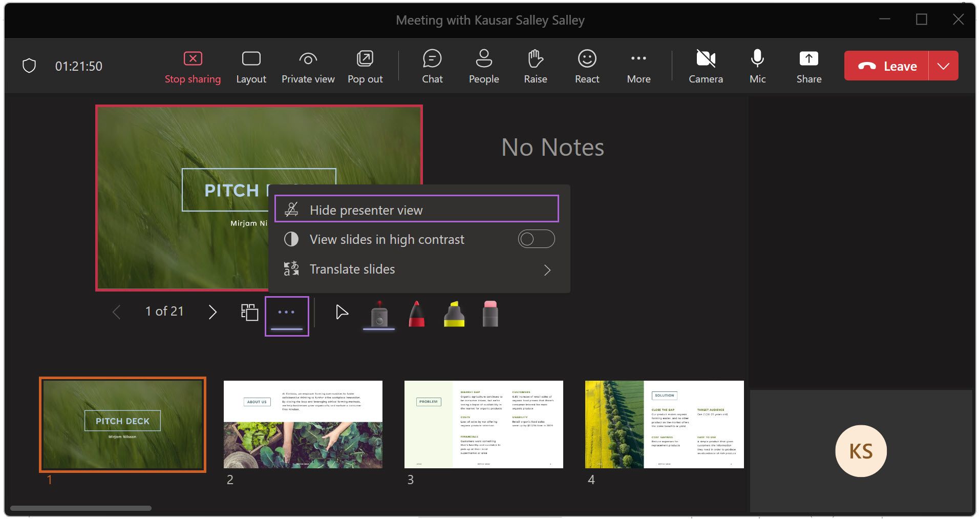Open the Leave button dropdown
980x519 pixels.
(945, 66)
